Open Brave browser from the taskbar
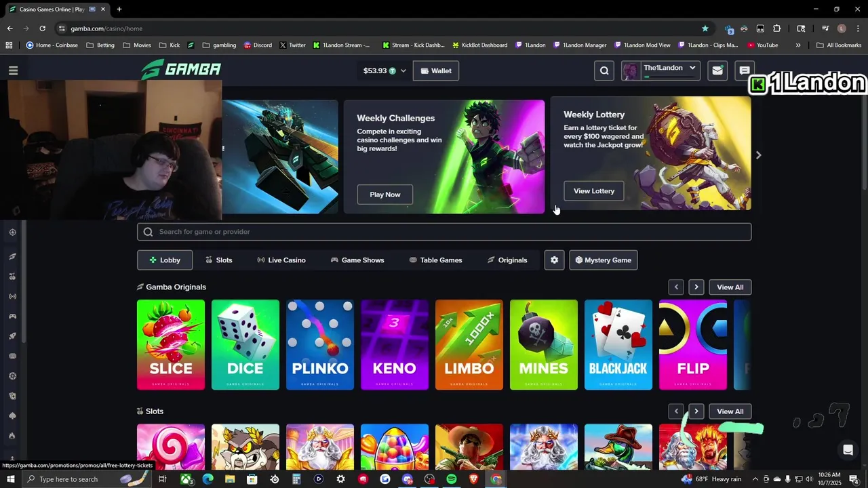This screenshot has height=488, width=868. [x=474, y=479]
